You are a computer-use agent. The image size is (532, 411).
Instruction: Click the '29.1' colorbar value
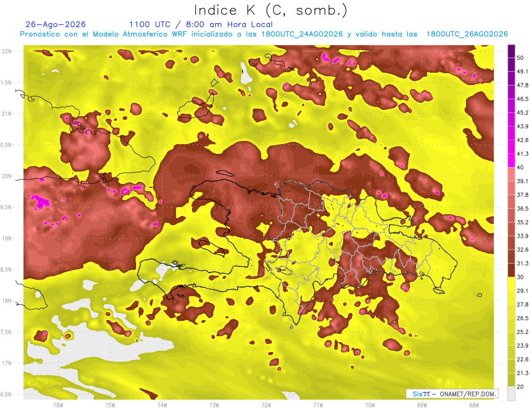tap(523, 291)
